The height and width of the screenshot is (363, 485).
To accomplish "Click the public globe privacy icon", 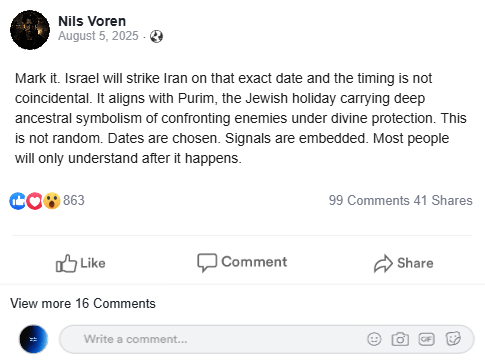I will 156,36.
